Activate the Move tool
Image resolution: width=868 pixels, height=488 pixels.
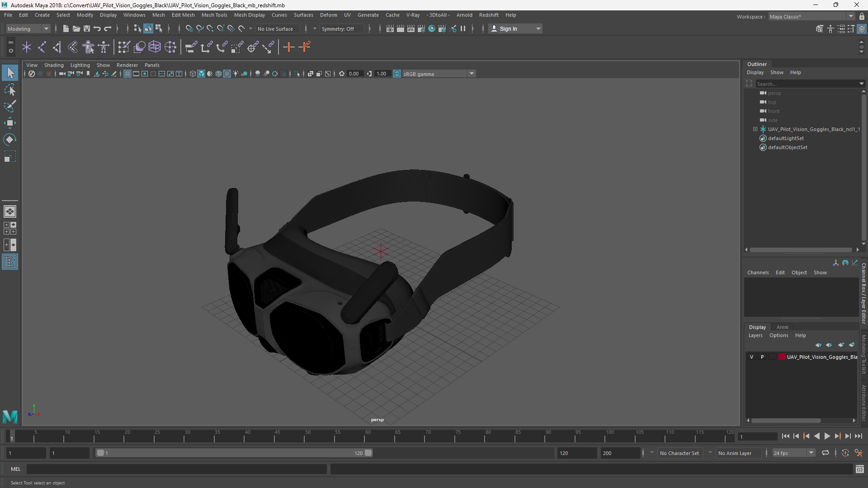point(10,123)
